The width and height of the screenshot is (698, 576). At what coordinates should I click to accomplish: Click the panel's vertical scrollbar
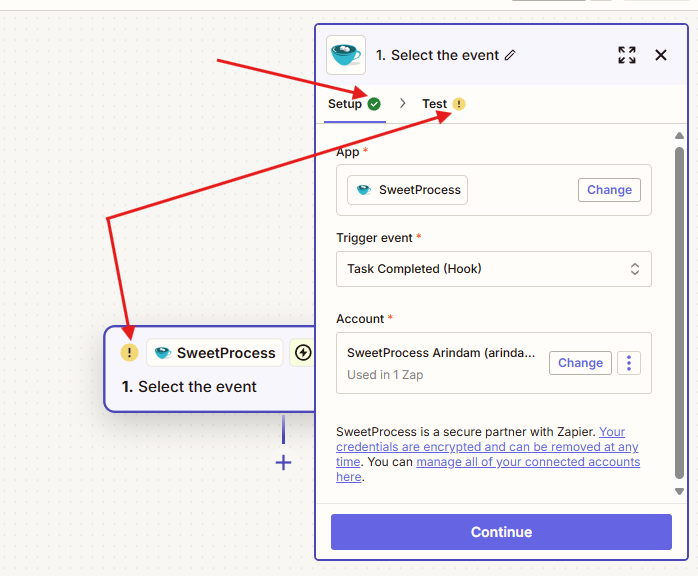point(680,300)
